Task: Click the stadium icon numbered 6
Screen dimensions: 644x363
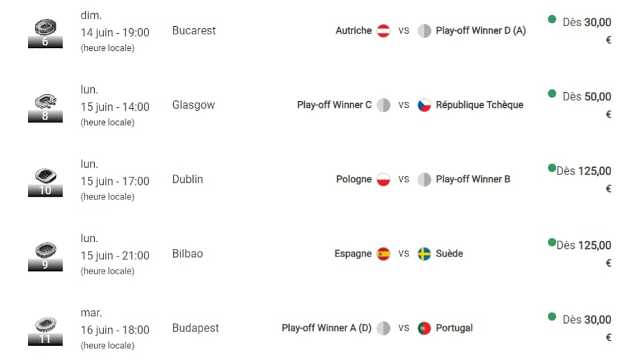Action: pyautogui.click(x=45, y=33)
